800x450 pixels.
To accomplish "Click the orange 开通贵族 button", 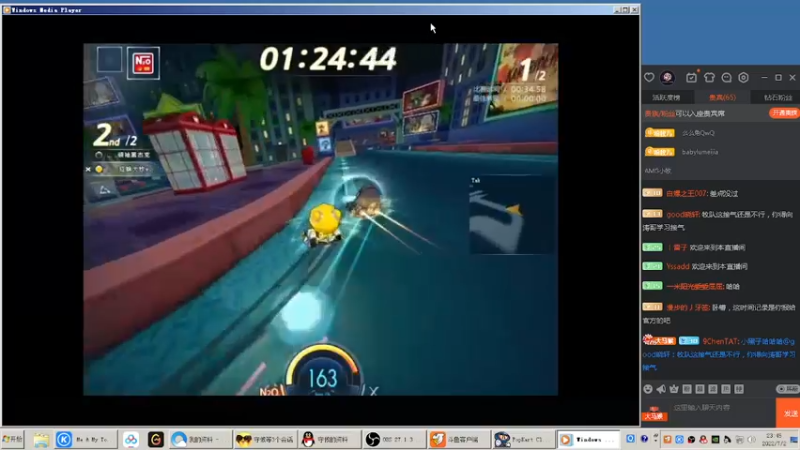I will click(x=784, y=113).
